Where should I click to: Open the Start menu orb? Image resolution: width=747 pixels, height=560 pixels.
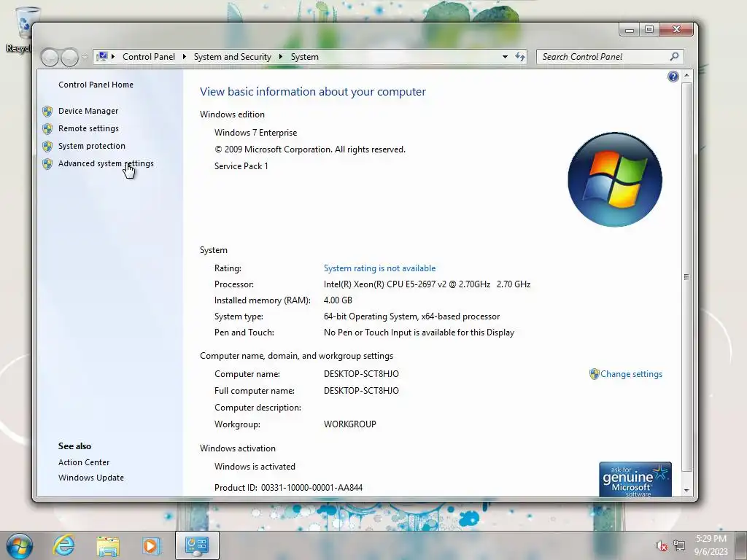pyautogui.click(x=20, y=545)
